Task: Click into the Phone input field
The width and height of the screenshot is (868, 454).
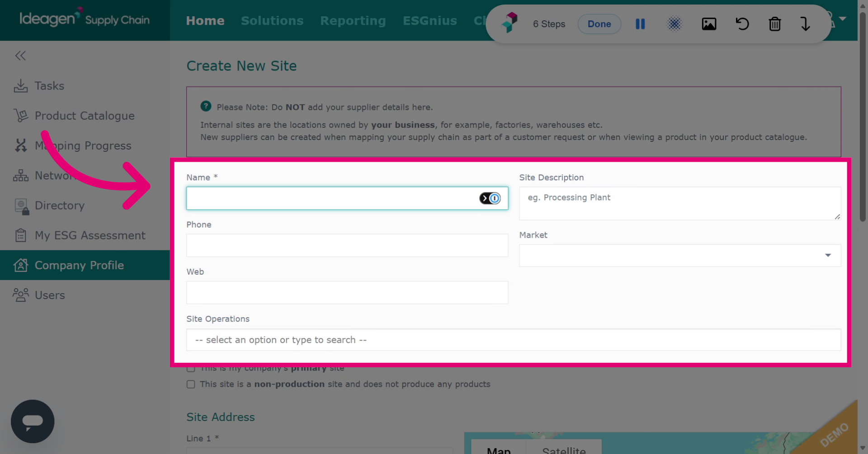Action: coord(347,245)
